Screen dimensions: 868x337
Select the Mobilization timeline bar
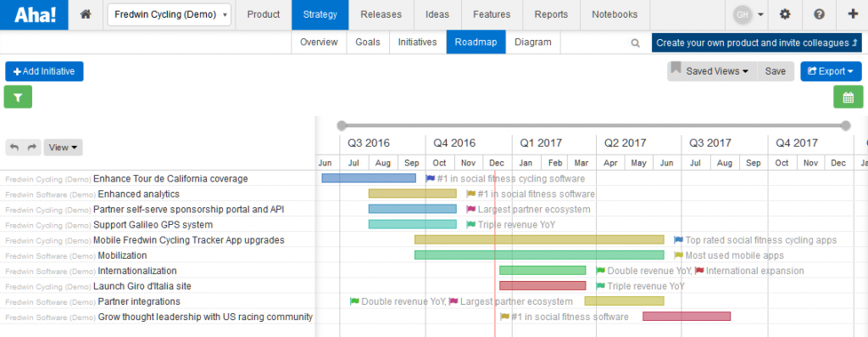539,255
